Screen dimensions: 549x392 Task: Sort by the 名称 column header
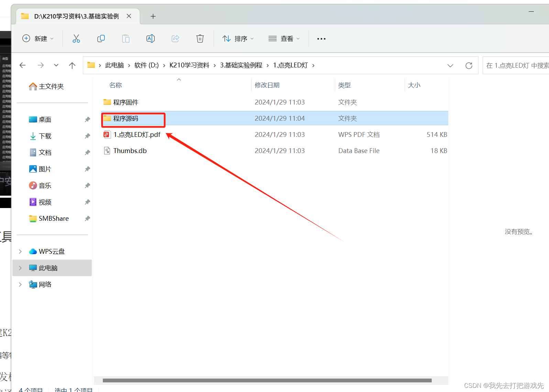[x=116, y=85]
